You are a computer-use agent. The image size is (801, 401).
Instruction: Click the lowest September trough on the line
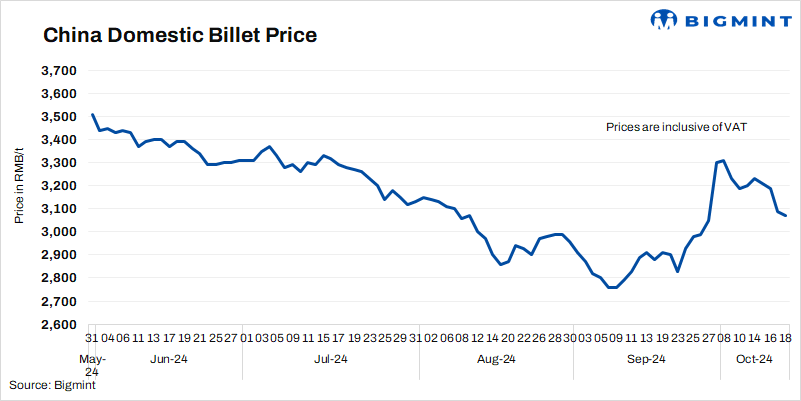[612, 288]
